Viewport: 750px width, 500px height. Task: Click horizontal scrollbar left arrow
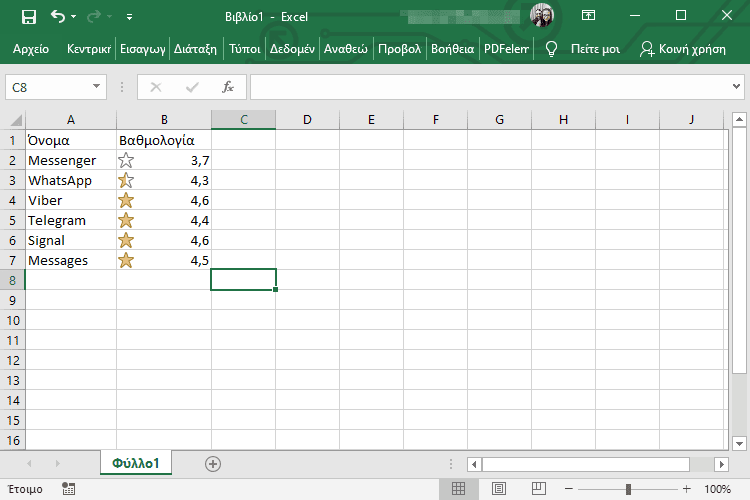(x=474, y=464)
